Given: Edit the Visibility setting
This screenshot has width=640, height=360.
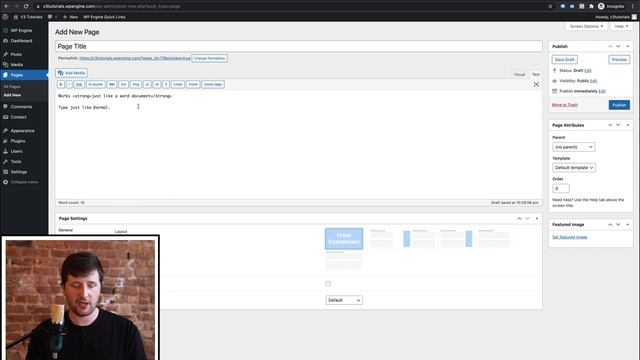Looking at the screenshot, I should coord(593,81).
